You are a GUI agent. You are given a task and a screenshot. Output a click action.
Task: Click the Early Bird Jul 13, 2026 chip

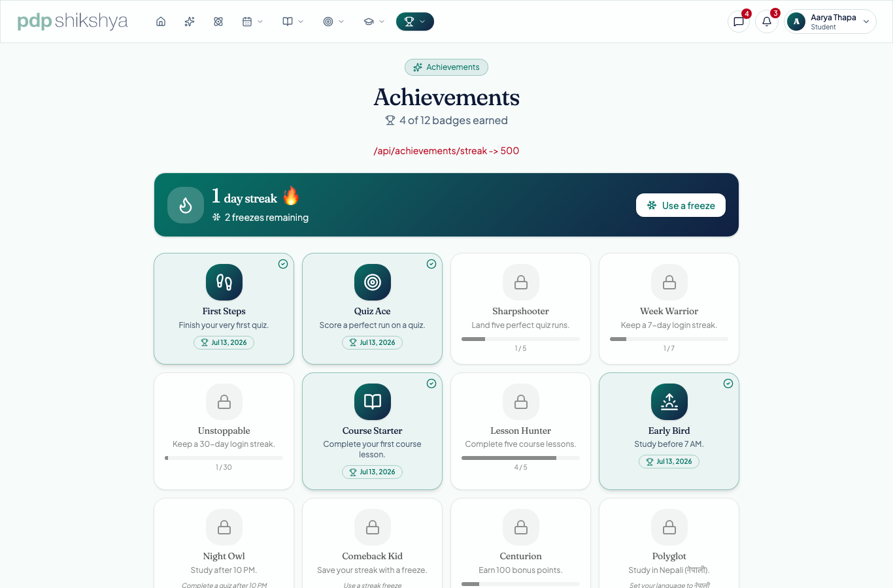click(669, 461)
